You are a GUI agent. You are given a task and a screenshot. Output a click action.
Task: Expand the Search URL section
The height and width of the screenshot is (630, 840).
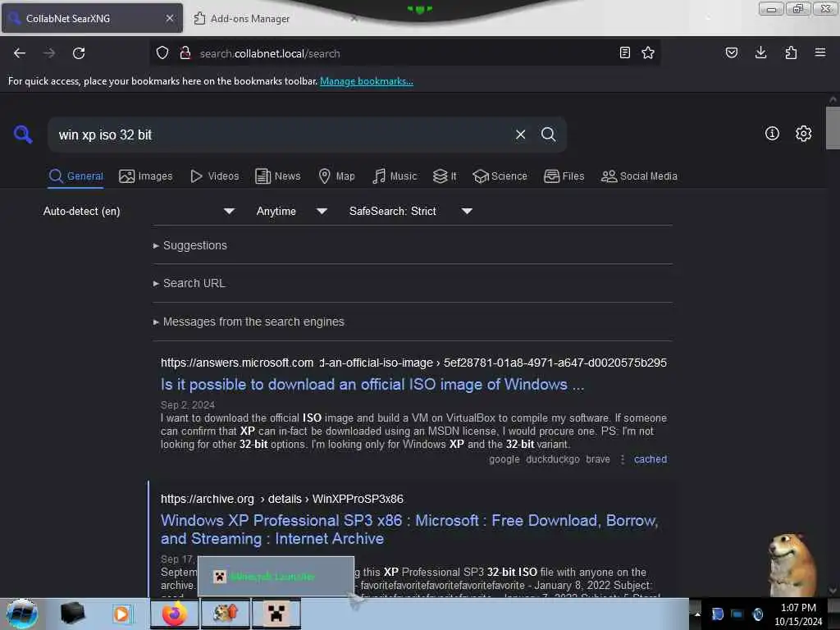coord(189,283)
